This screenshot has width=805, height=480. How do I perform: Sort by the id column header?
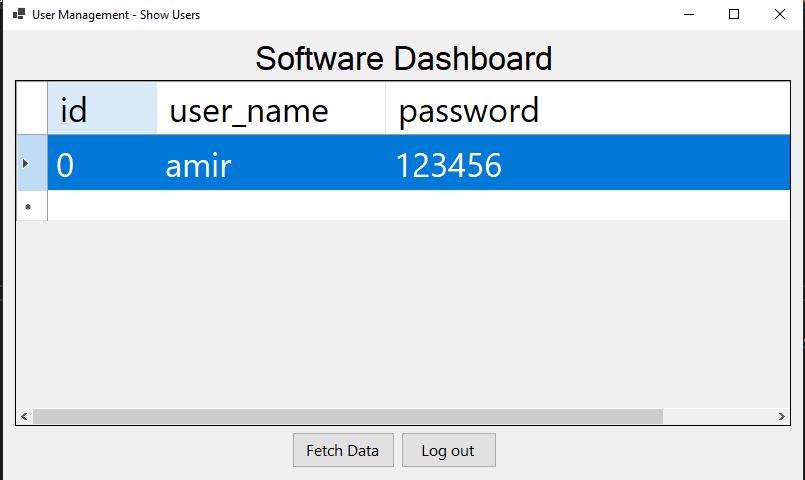tap(102, 109)
